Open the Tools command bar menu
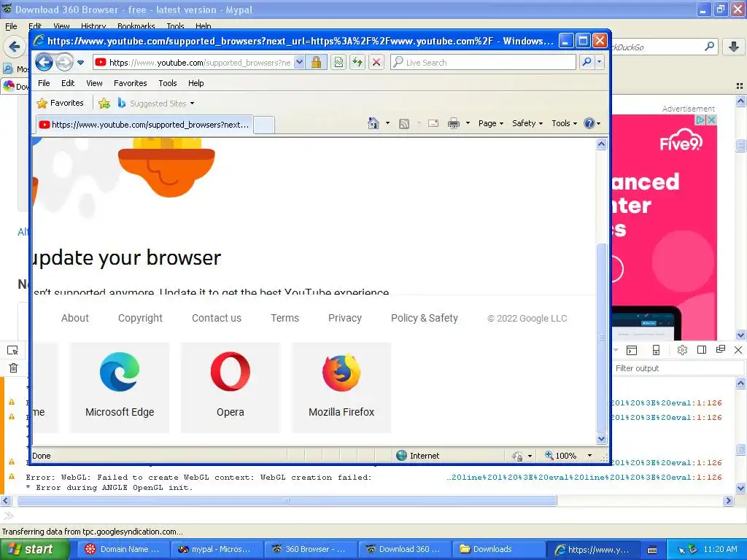This screenshot has width=747, height=560. (x=564, y=123)
